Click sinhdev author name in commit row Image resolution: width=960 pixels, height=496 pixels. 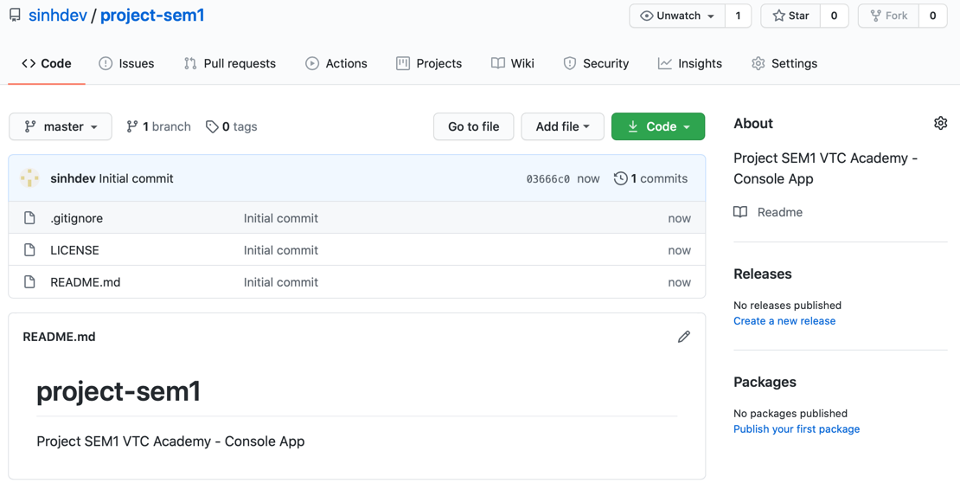[x=73, y=179]
